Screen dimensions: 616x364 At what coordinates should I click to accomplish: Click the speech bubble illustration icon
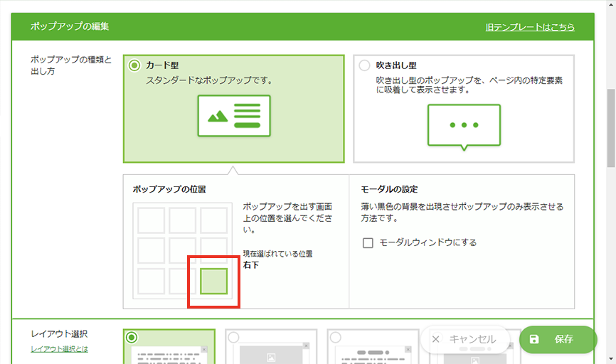[464, 127]
